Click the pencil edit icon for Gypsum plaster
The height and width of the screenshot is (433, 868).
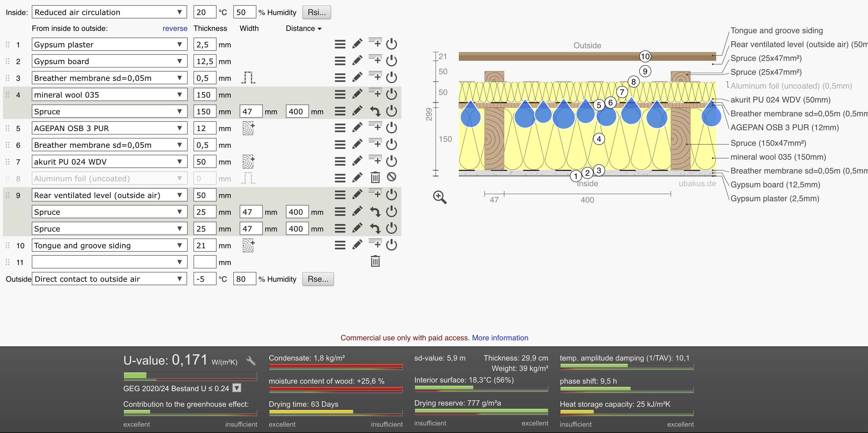click(x=357, y=44)
